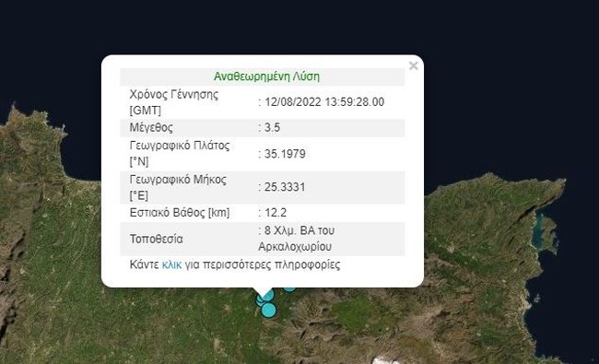The image size is (599, 364).
Task: Click the 'Γεωγραφικό Μήκος [°E]' label
Action: 178,187
